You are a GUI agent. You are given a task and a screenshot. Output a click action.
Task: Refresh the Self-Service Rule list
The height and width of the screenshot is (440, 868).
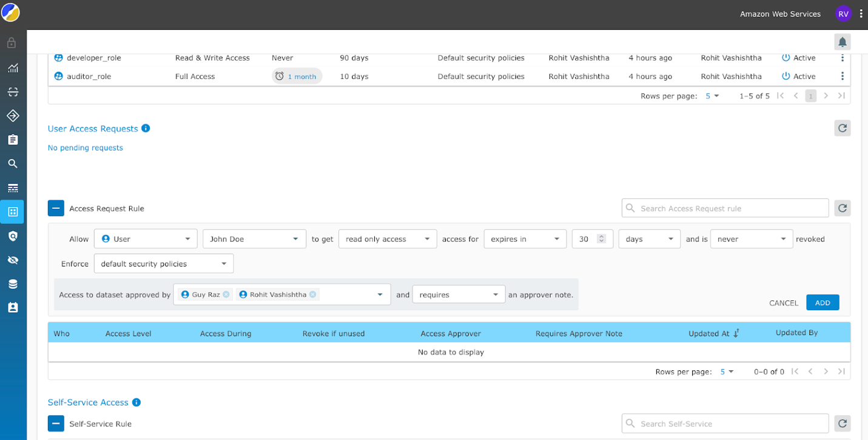[x=842, y=424]
